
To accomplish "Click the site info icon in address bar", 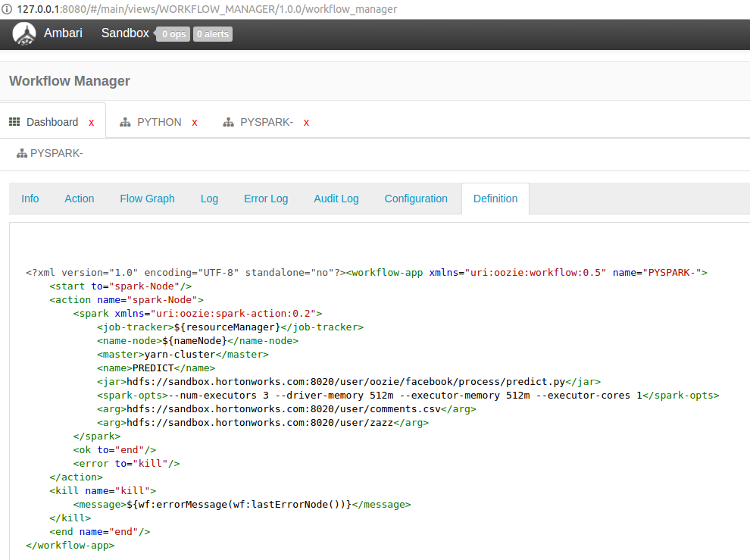I will tap(7, 9).
